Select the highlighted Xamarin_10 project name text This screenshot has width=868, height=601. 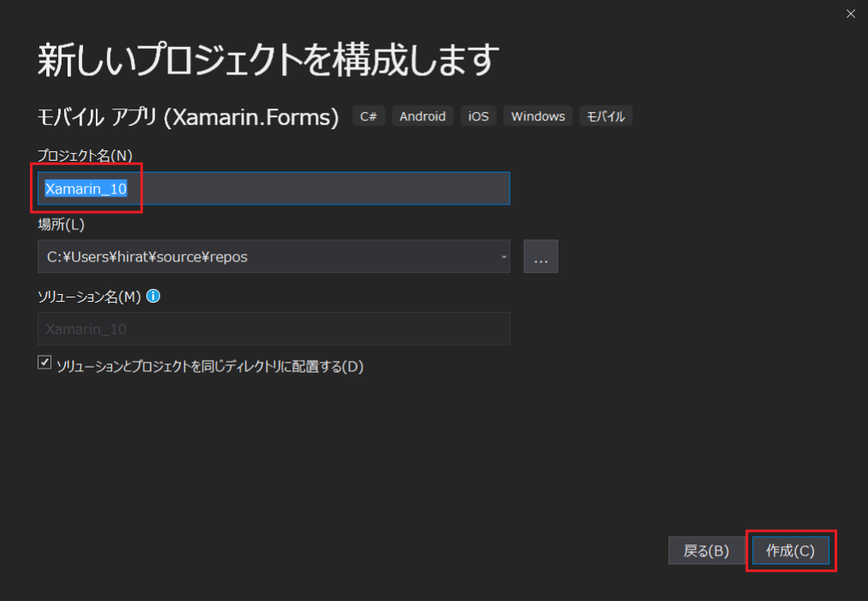tap(86, 188)
